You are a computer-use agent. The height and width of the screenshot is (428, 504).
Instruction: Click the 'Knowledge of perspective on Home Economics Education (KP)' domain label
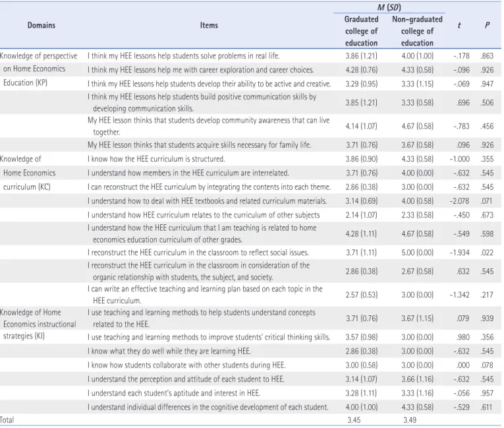pyautogui.click(x=39, y=69)
